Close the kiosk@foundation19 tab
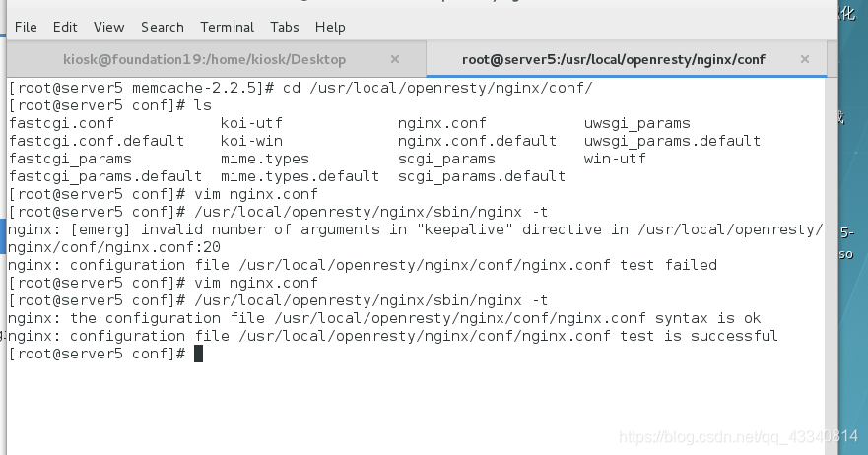Image resolution: width=868 pixels, height=455 pixels. click(395, 59)
